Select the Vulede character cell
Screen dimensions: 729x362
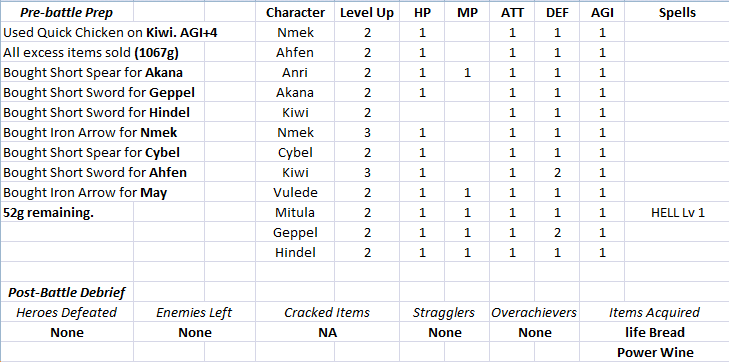pyautogui.click(x=295, y=193)
